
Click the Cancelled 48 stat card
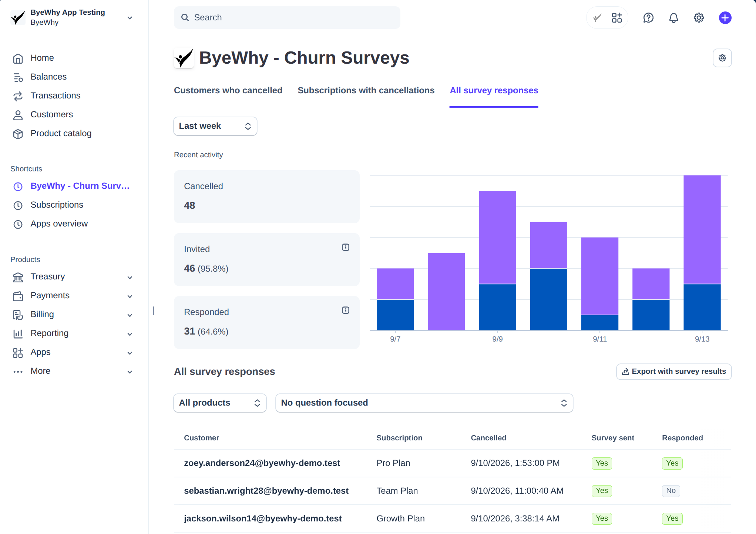pyautogui.click(x=266, y=197)
